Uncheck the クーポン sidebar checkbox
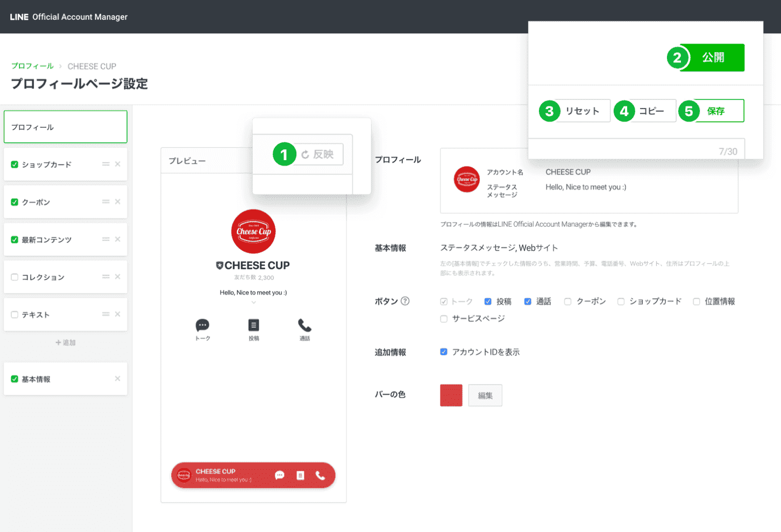 [15, 202]
